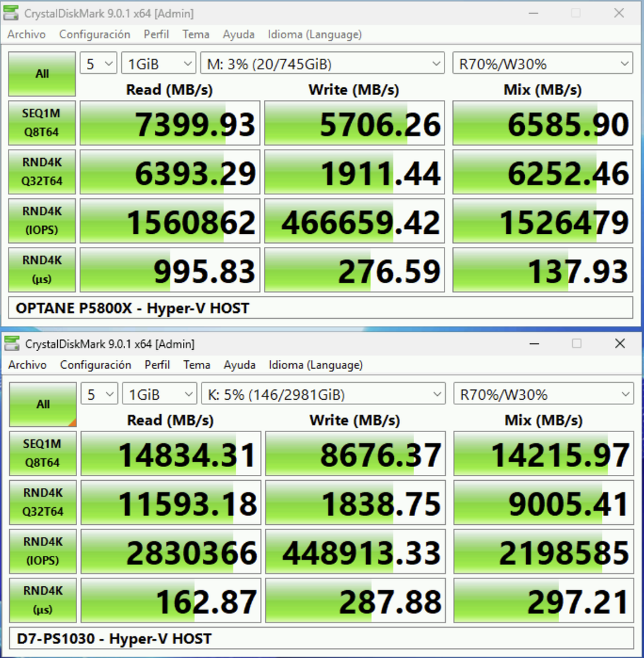This screenshot has height=658, width=644.
Task: Open Configuración menu in the Optane P5800X window
Action: [x=94, y=34]
